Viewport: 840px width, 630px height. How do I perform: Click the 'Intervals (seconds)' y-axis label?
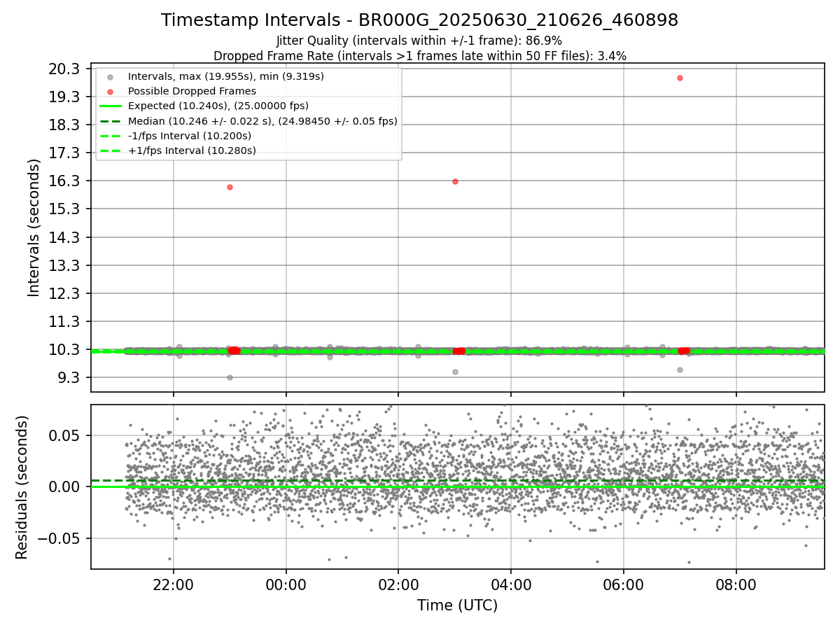click(x=34, y=227)
